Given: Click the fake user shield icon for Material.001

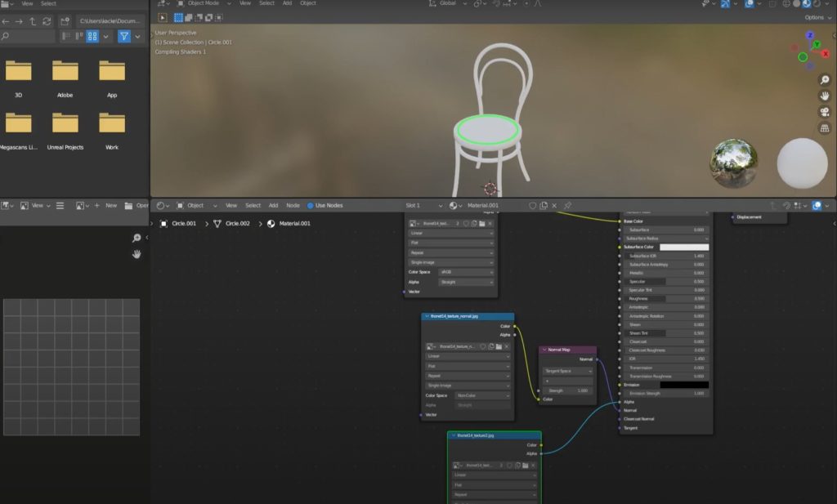Looking at the screenshot, I should (532, 206).
